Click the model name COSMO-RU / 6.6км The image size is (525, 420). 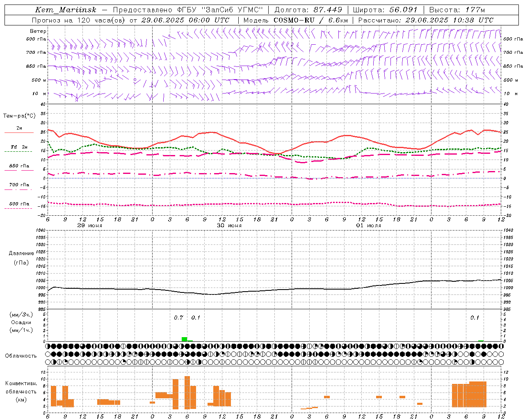(310, 20)
